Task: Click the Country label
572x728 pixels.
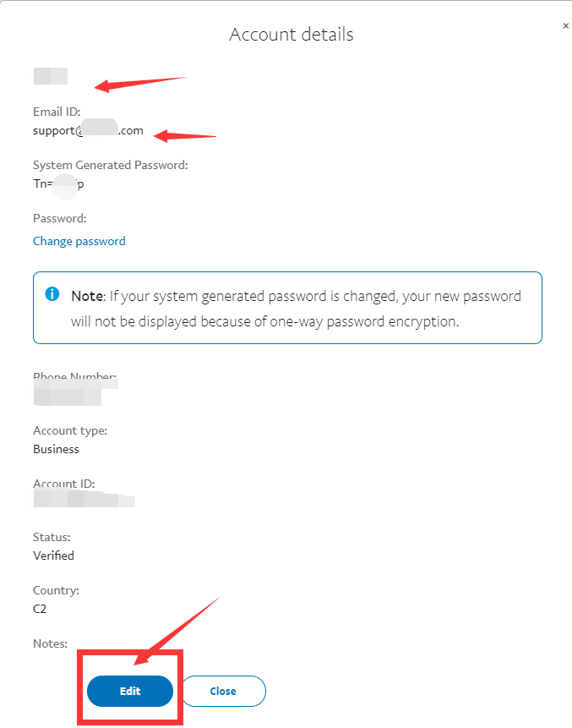Action: 56,590
